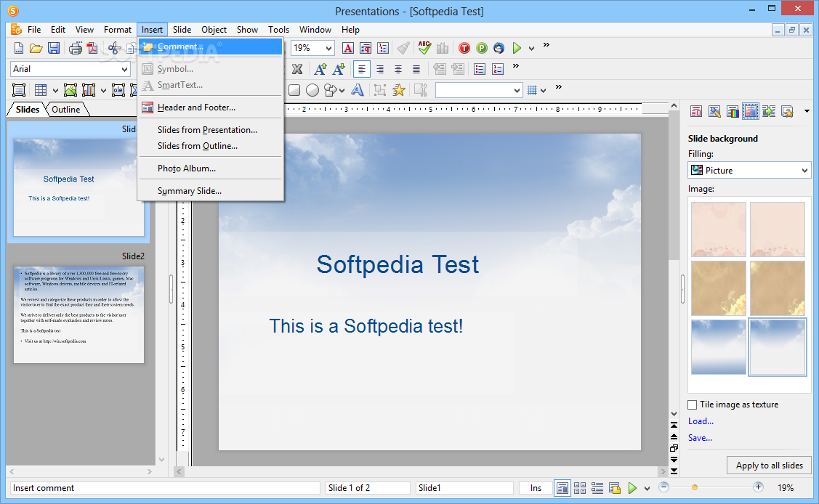
Task: Open color scheme icon in sidebar
Action: pyautogui.click(x=733, y=111)
